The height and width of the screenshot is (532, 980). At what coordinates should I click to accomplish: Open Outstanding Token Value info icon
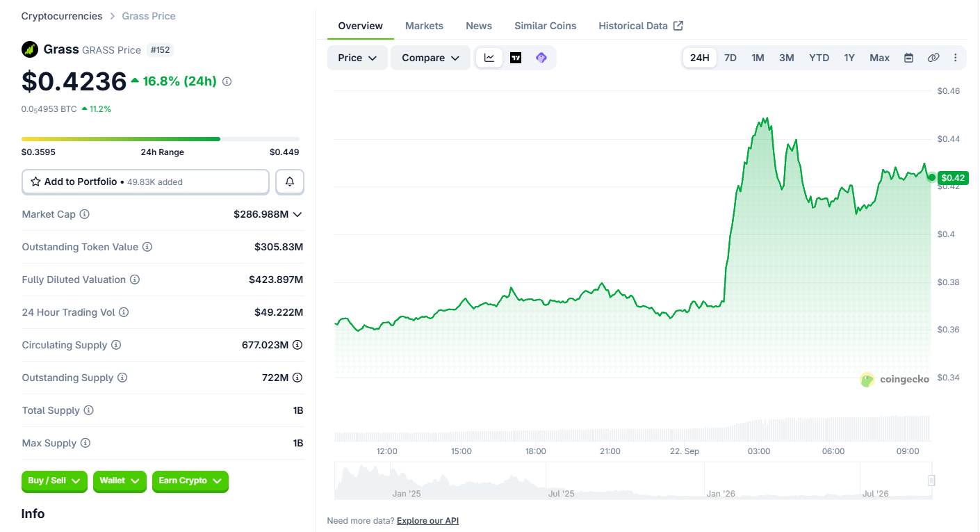click(x=147, y=247)
